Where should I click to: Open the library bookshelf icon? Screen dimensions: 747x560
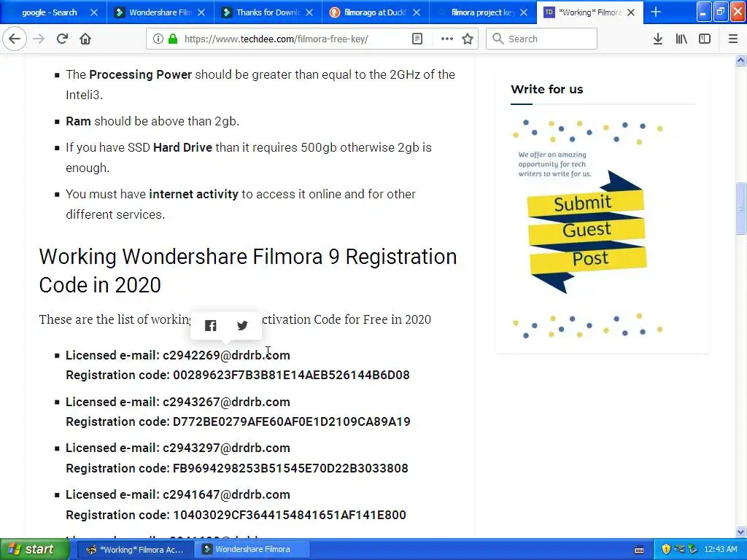(x=681, y=39)
